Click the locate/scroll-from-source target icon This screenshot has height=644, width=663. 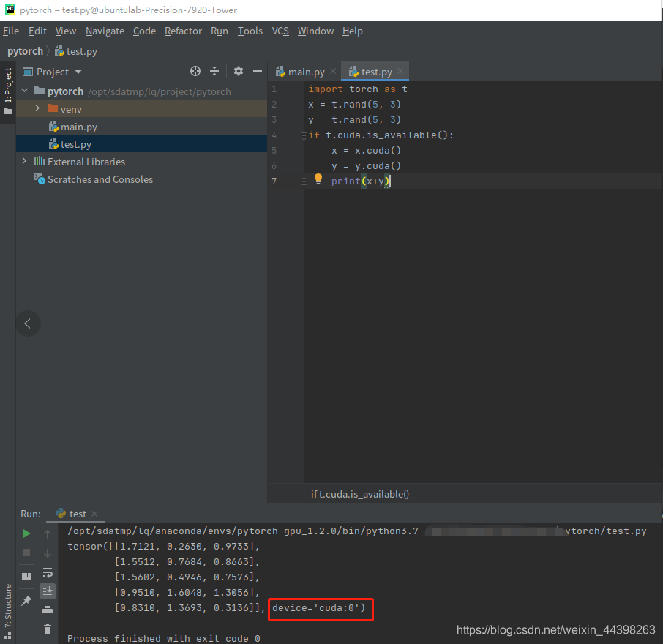pyautogui.click(x=195, y=71)
